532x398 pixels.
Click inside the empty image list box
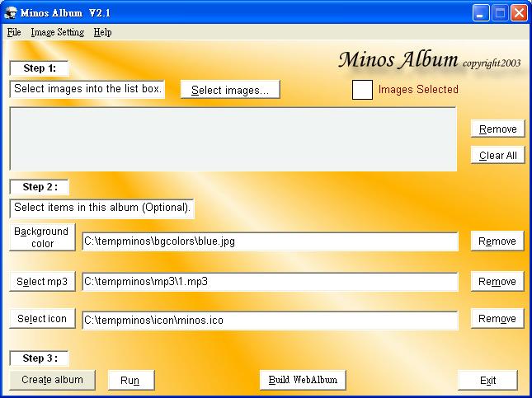click(233, 138)
